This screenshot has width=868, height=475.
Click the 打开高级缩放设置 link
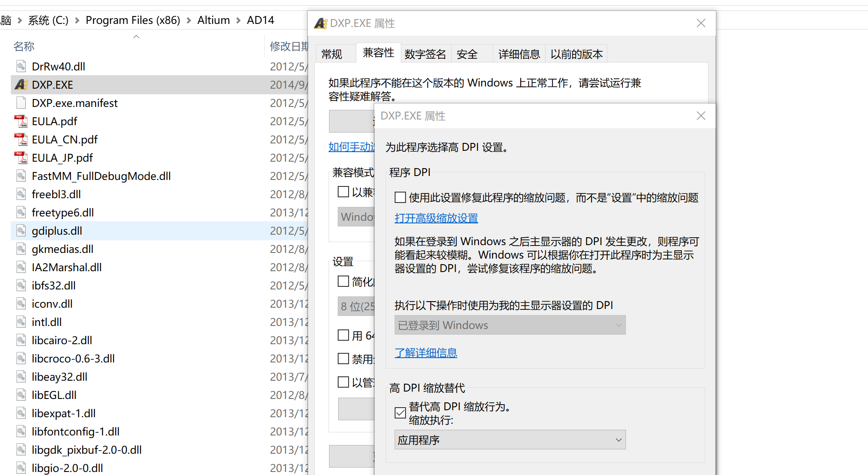point(436,218)
